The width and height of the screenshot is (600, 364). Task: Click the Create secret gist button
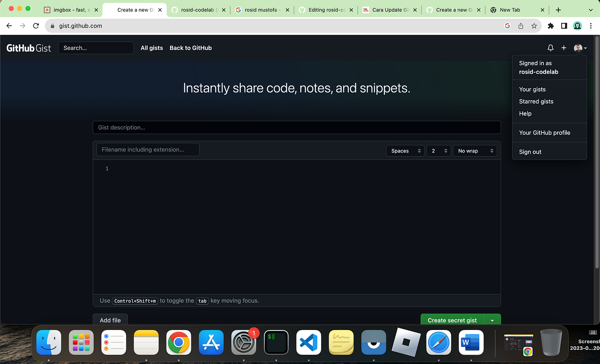tap(452, 320)
